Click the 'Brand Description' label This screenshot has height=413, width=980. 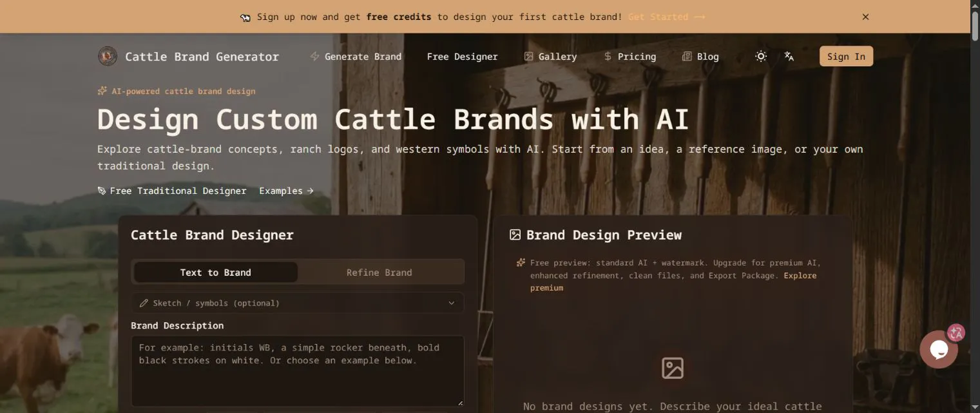click(x=177, y=325)
